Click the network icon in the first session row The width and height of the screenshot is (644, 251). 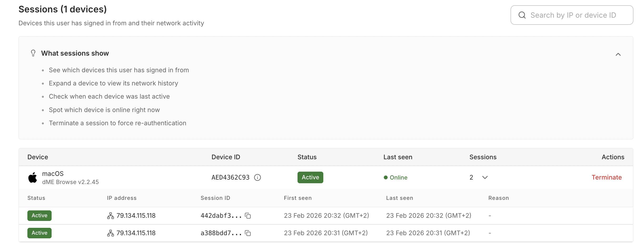pos(111,216)
